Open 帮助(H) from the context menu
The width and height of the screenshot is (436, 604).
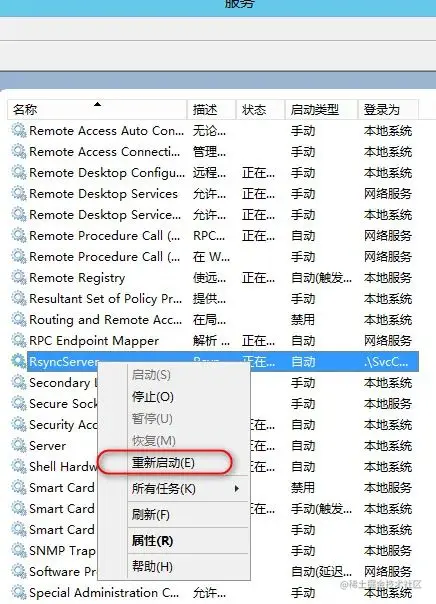click(152, 567)
